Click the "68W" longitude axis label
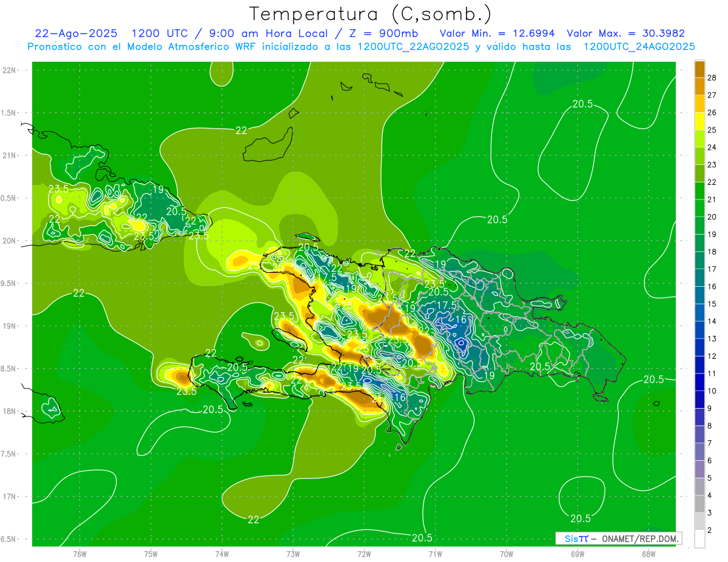The height and width of the screenshot is (562, 728). click(649, 554)
